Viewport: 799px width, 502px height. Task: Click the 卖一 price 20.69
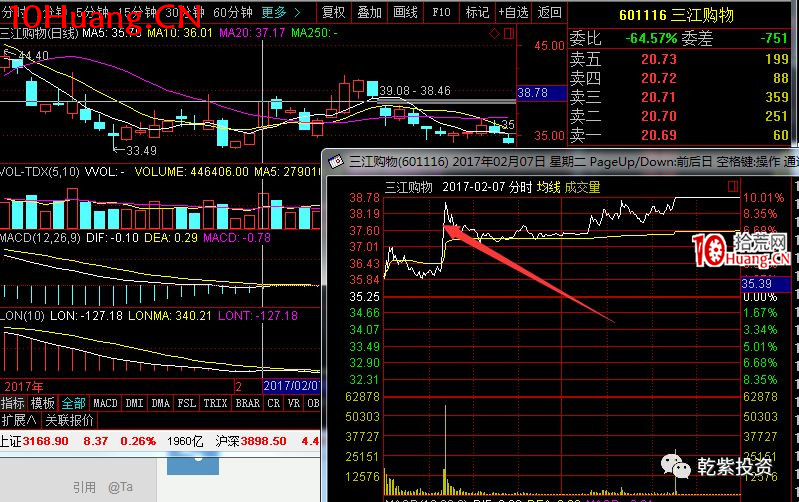[x=658, y=135]
